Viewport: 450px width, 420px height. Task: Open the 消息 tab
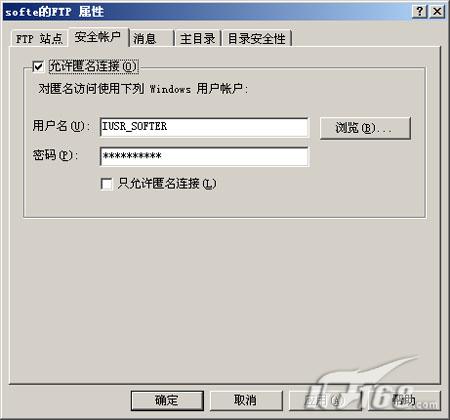pyautogui.click(x=152, y=39)
